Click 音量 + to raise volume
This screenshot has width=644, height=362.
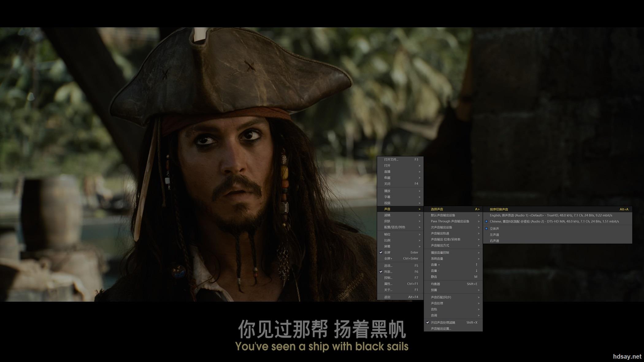click(x=453, y=265)
